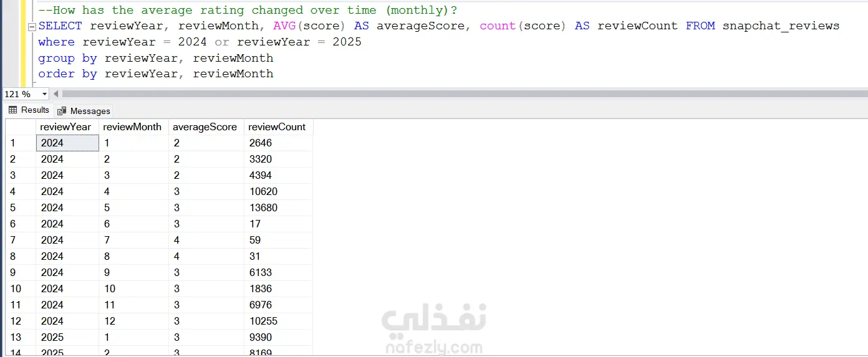Viewport: 868px width, 357px height.
Task: Select row header number 5
Action: (21, 208)
